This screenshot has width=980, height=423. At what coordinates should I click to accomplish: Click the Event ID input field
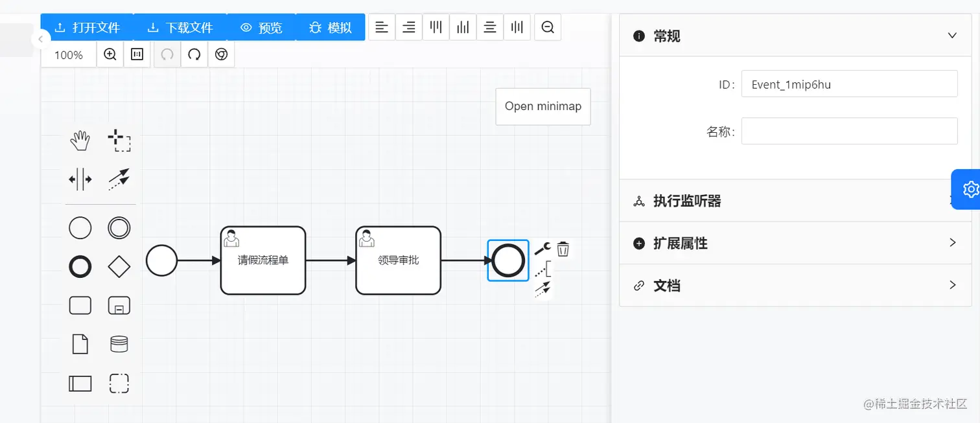(x=849, y=84)
